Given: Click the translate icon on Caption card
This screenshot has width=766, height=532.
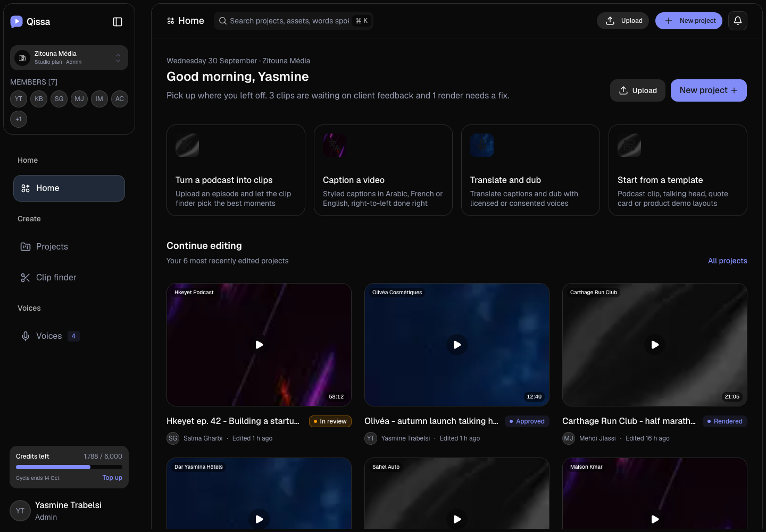Looking at the screenshot, I should point(335,145).
